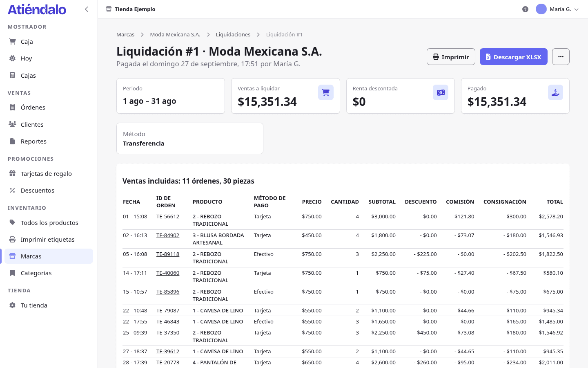Open the Caja cart icon
588x368 pixels.
click(13, 41)
